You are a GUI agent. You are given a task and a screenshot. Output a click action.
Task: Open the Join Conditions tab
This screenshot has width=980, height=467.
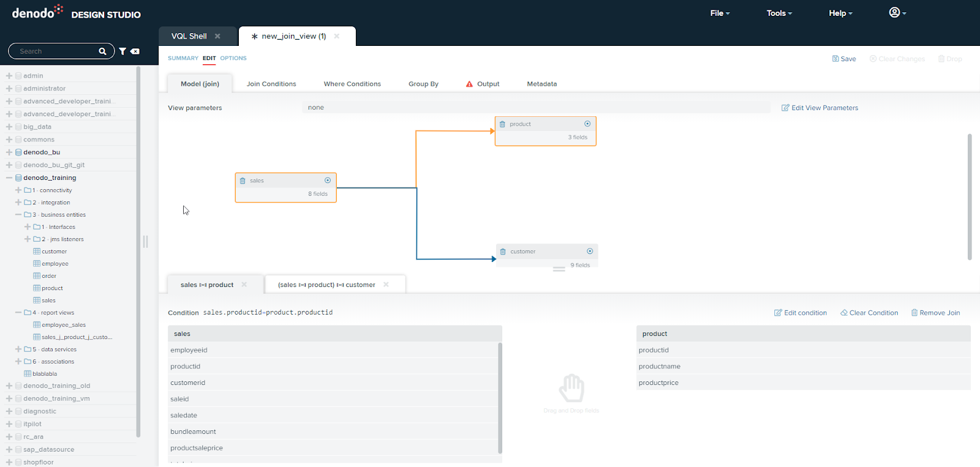pos(271,84)
